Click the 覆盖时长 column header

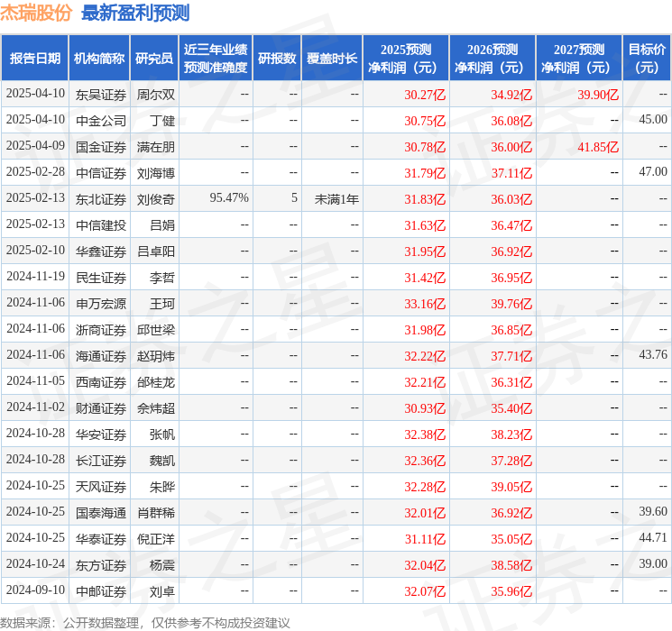[332, 59]
